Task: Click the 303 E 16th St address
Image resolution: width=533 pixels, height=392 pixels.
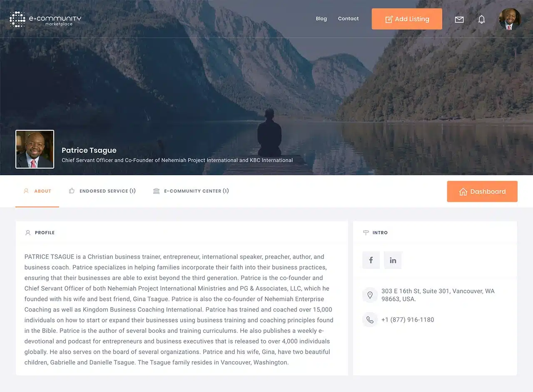Action: point(438,295)
